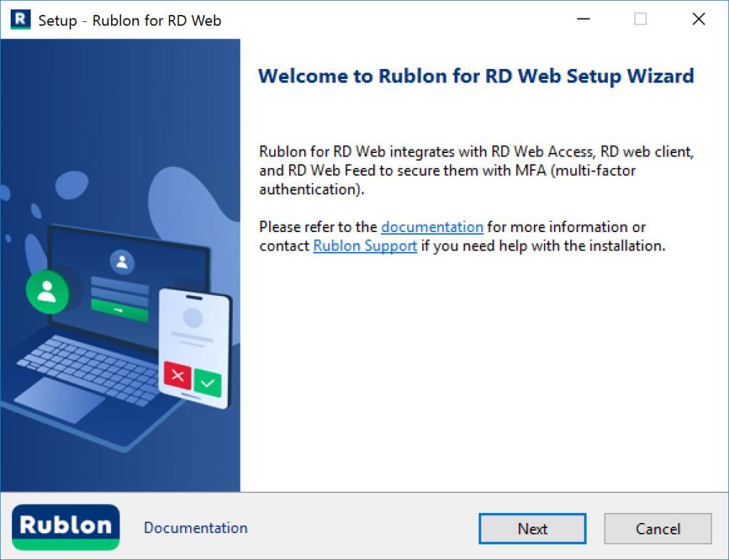Click the user silhouette icon on the laptop screen
The width and height of the screenshot is (729, 560).
(121, 262)
